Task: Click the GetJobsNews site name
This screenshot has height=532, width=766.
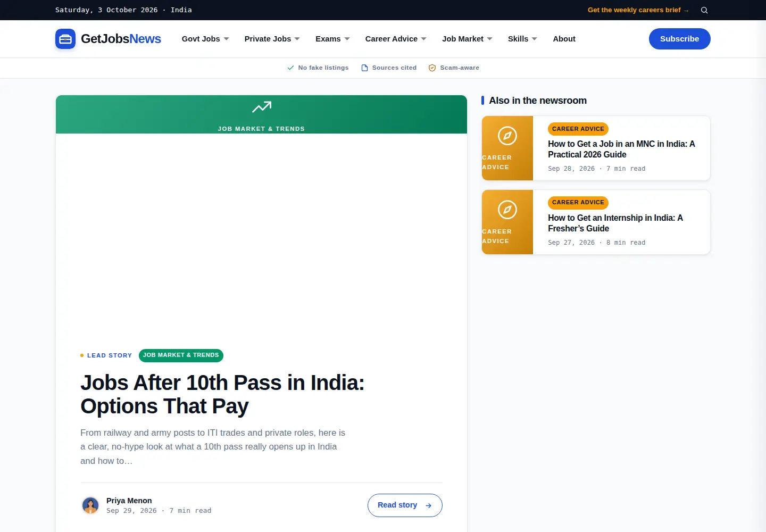Action: [121, 39]
